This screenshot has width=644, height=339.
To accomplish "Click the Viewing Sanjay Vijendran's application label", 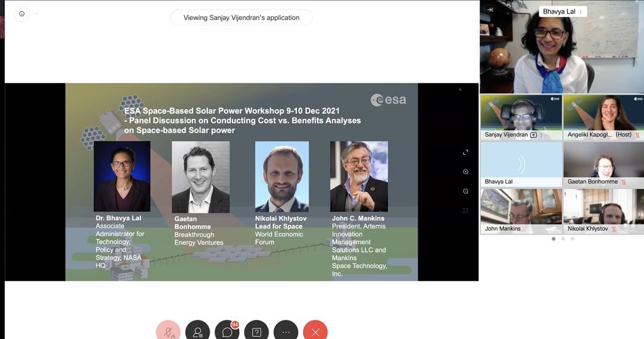I will pyautogui.click(x=241, y=18).
